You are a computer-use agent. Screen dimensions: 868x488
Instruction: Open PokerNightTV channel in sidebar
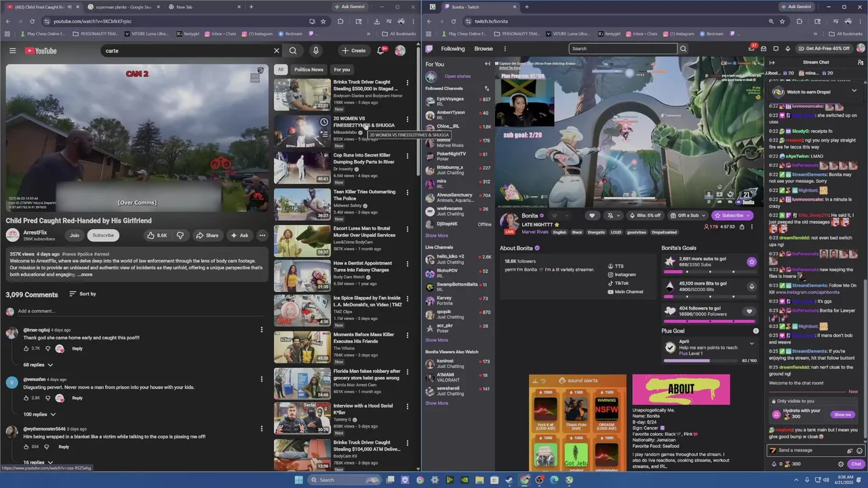pos(458,156)
